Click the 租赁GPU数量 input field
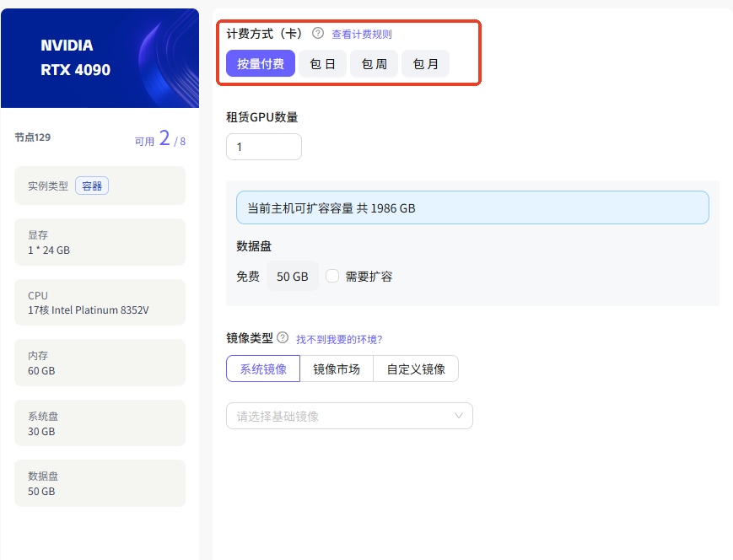The height and width of the screenshot is (560, 733). click(264, 147)
